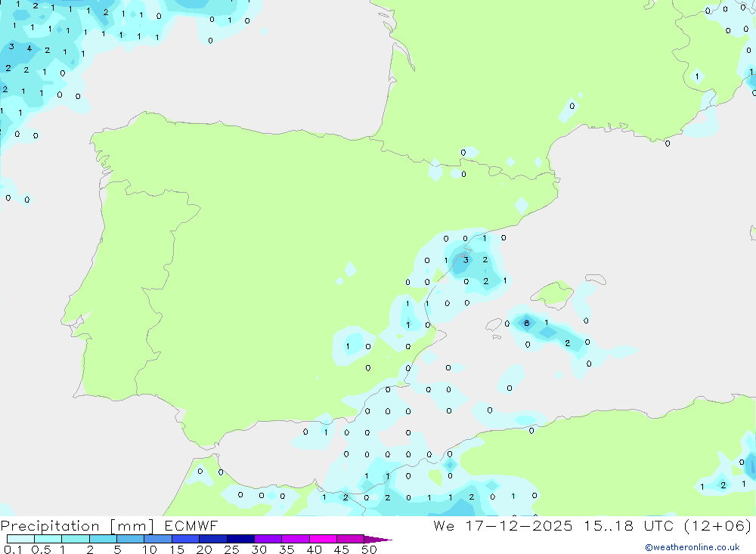Click the weekday abbreviation We
The height and width of the screenshot is (554, 756).
pos(444,525)
